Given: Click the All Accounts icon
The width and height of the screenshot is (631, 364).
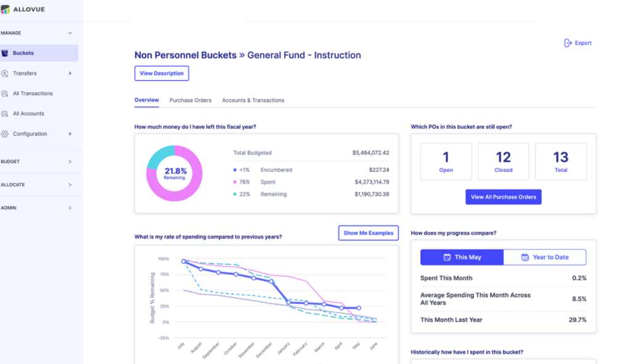Looking at the screenshot, I should coord(5,114).
